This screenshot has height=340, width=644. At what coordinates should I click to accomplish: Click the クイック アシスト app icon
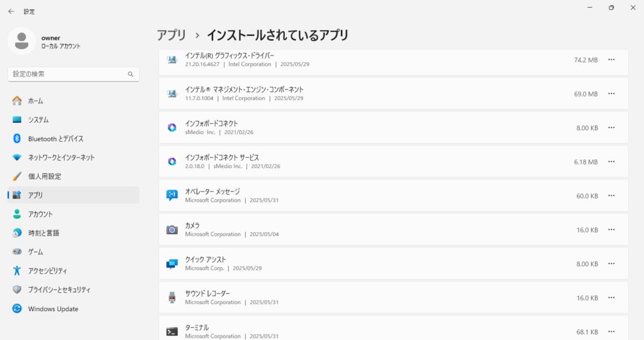tap(172, 264)
